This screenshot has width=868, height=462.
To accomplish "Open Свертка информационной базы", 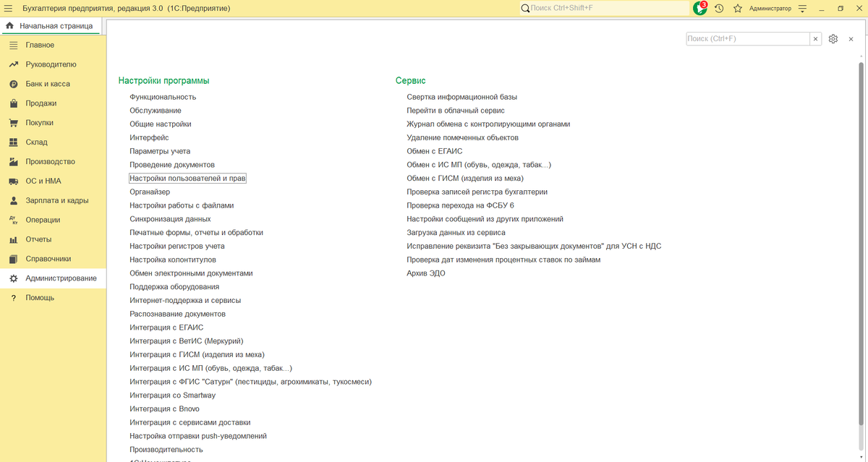I will tap(461, 97).
